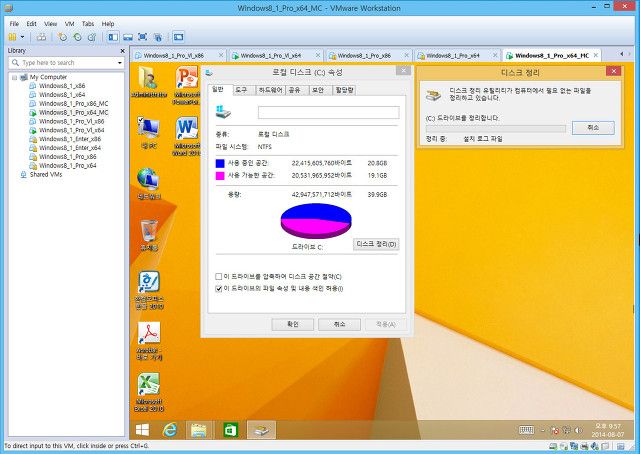The height and width of the screenshot is (454, 640).
Task: Open the power options dropdown arrow
Action: (x=22, y=37)
